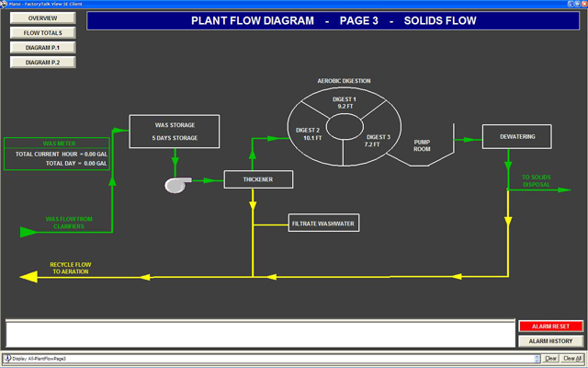Select the Digest 1 tank segment
This screenshot has width=588, height=368.
(345, 102)
